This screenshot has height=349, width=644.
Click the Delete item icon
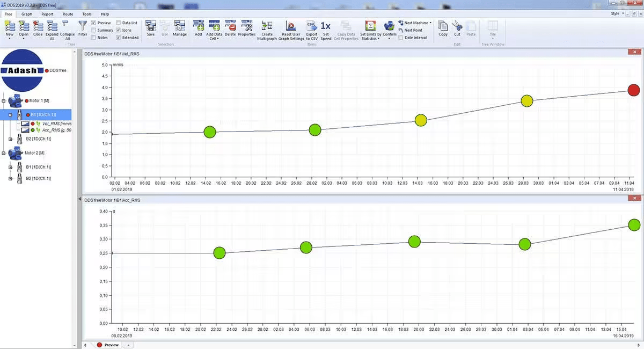[230, 27]
